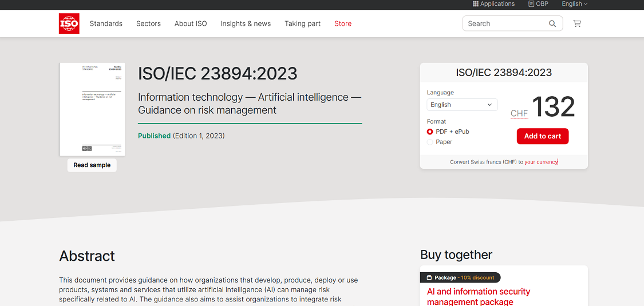Click the CHF currency label

pos(519,113)
